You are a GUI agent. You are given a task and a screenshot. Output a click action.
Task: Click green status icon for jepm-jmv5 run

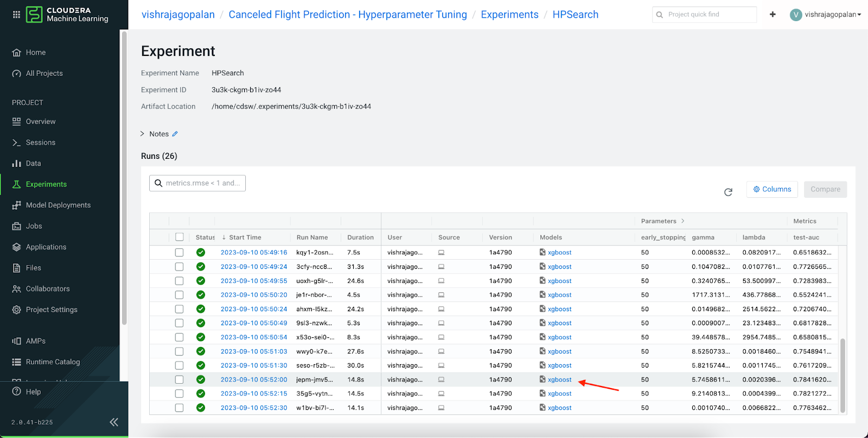[x=201, y=379]
